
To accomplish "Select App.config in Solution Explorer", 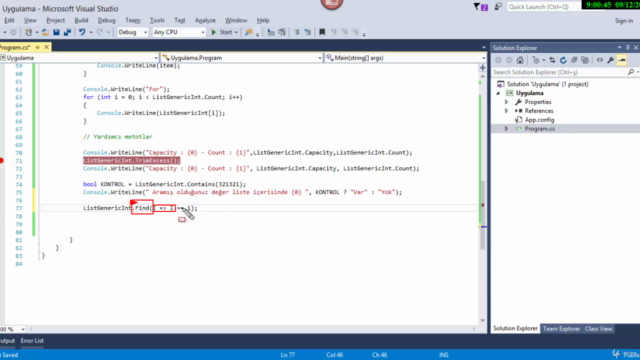I will point(539,120).
